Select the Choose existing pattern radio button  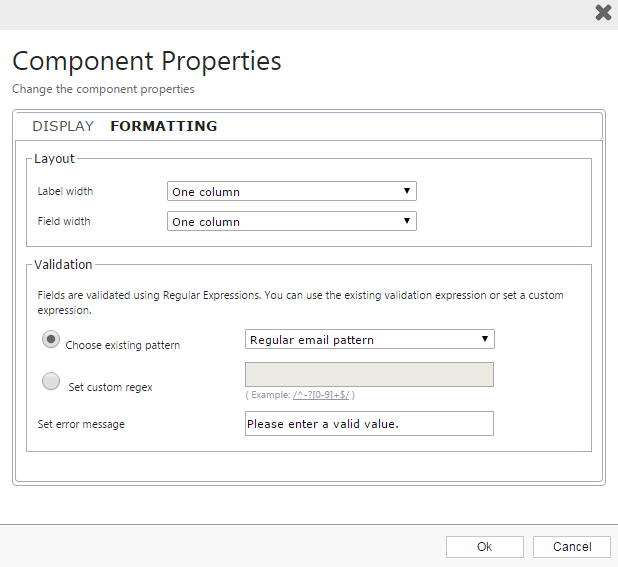(51, 340)
